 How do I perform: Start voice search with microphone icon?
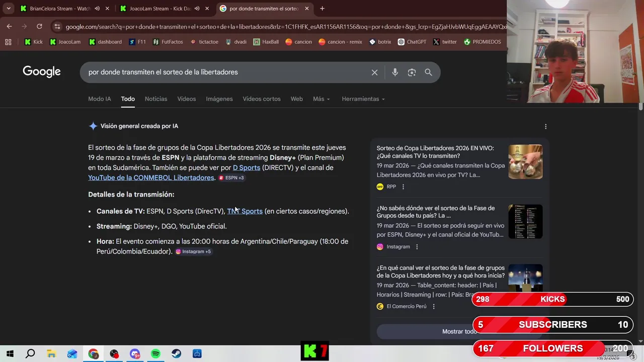tap(395, 72)
